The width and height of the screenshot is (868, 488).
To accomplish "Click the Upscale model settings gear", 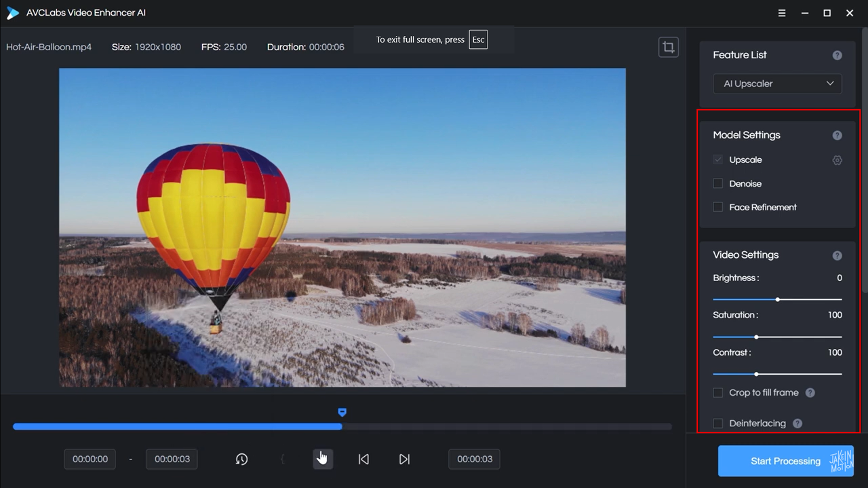I will (x=837, y=160).
